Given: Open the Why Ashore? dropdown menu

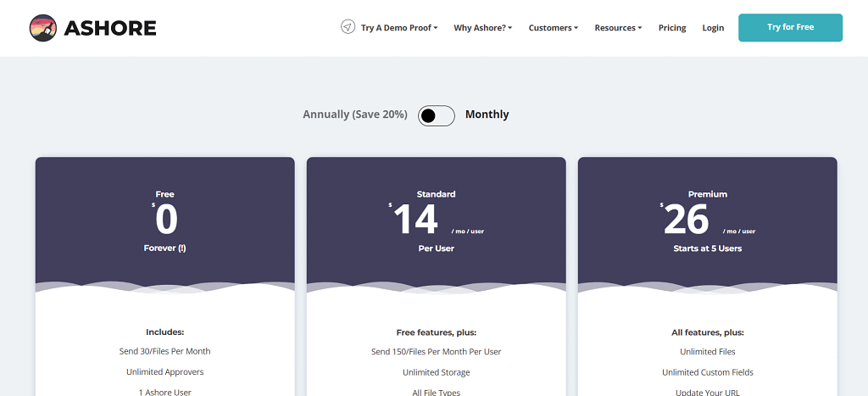Looking at the screenshot, I should (482, 28).
